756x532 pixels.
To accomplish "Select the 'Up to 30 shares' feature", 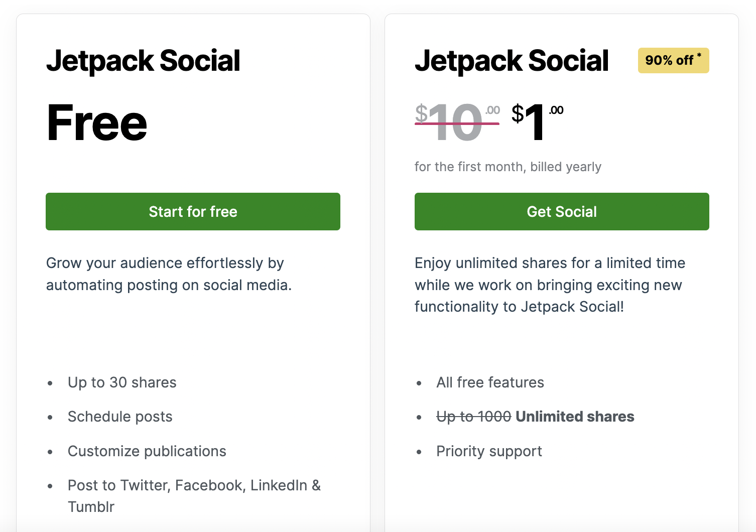I will point(122,382).
